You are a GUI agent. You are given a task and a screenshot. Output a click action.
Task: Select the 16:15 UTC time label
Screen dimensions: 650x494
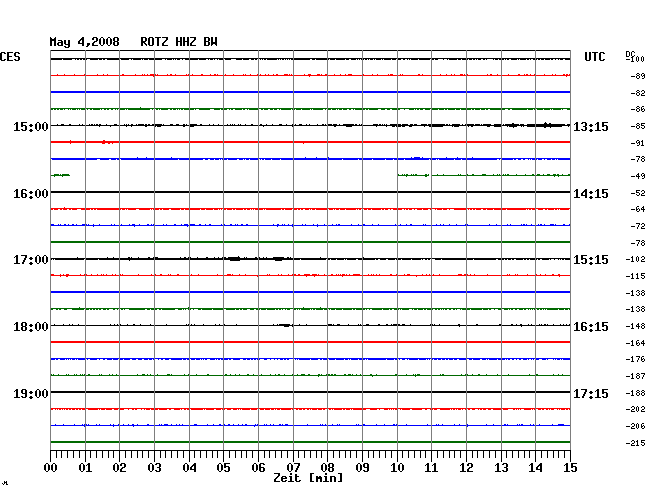[x=591, y=327]
